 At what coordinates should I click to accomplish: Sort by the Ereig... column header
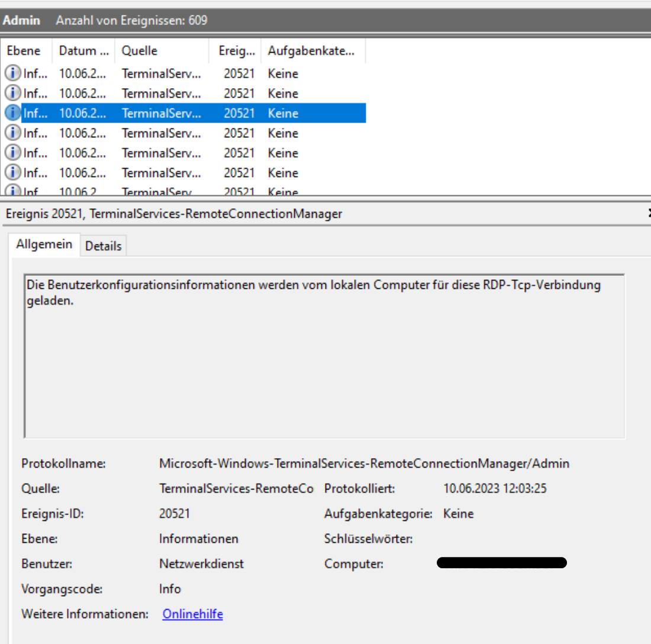pos(236,51)
